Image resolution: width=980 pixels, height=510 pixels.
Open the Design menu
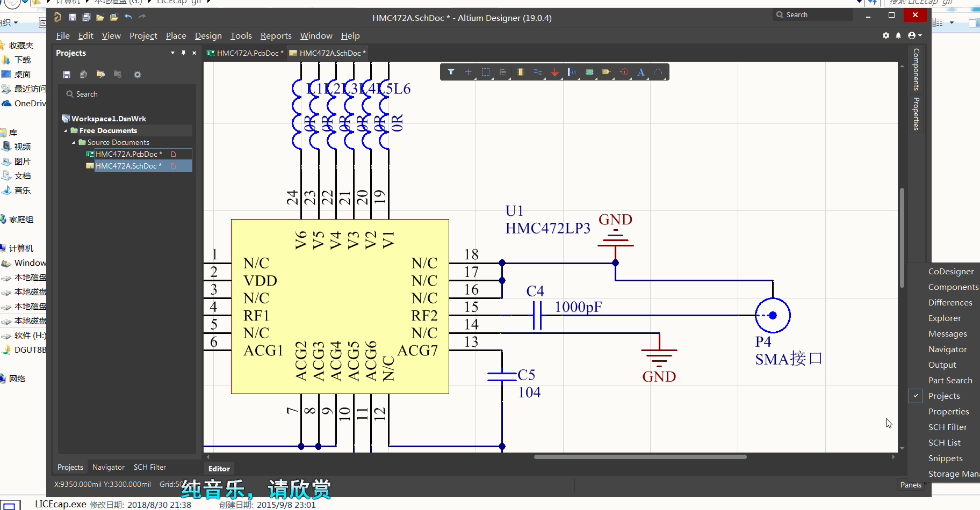pos(208,35)
